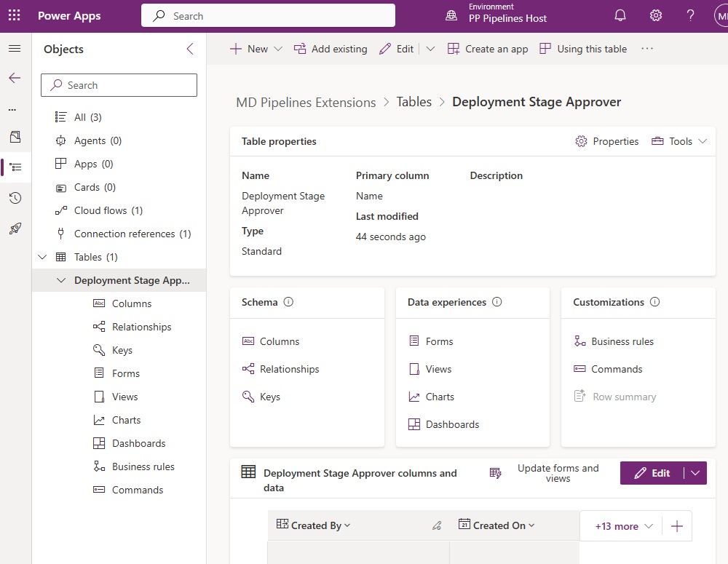Select Cards (0) in tree
This screenshot has height=564, width=728.
click(x=95, y=187)
